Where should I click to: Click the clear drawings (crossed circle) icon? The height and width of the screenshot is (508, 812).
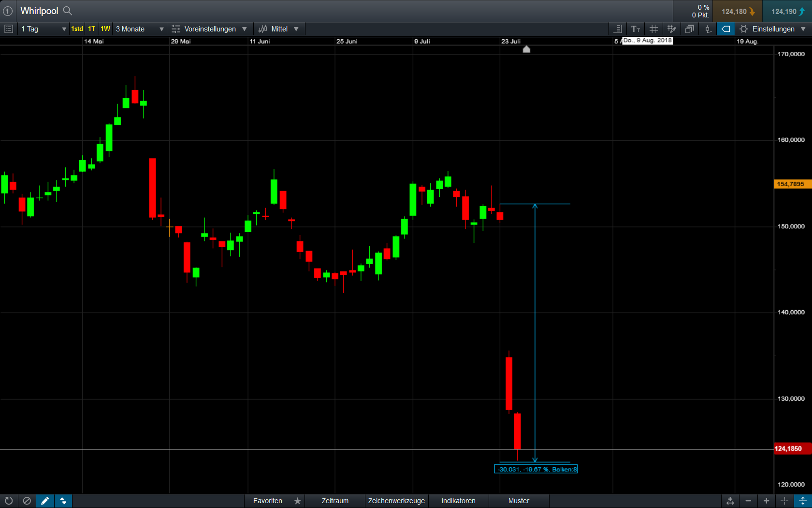pyautogui.click(x=27, y=501)
